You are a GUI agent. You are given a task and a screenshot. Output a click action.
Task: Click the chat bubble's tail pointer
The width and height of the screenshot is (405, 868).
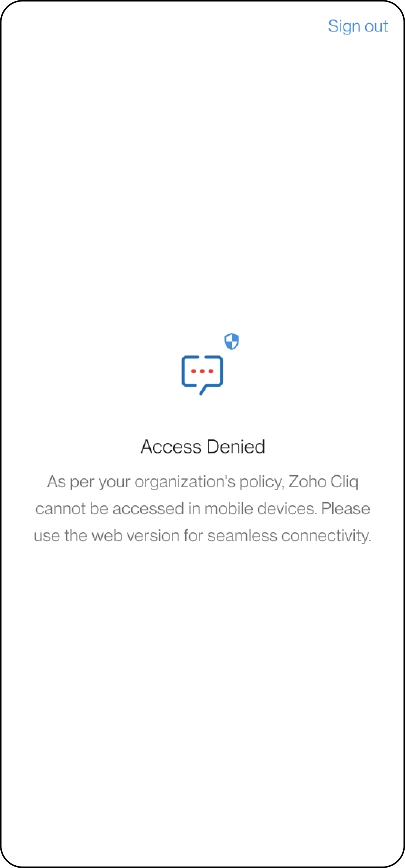point(204,390)
